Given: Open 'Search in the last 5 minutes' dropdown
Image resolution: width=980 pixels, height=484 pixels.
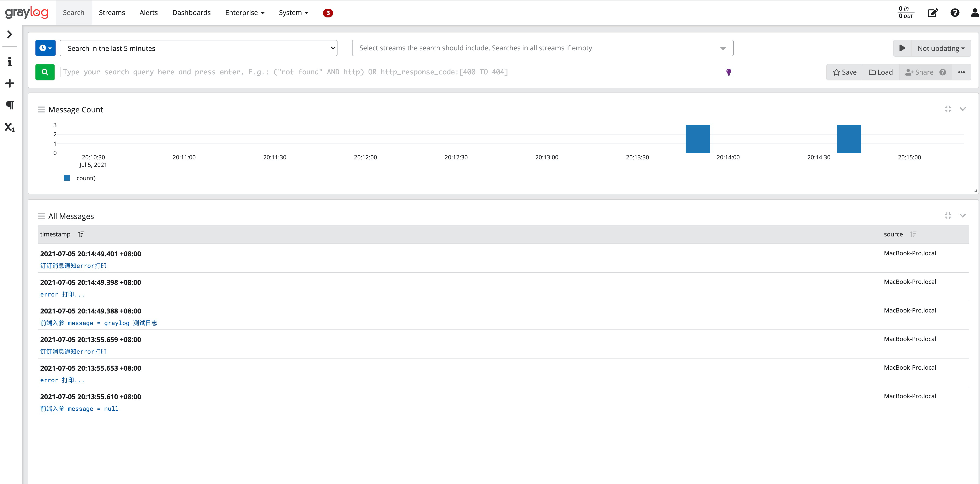Looking at the screenshot, I should [199, 48].
